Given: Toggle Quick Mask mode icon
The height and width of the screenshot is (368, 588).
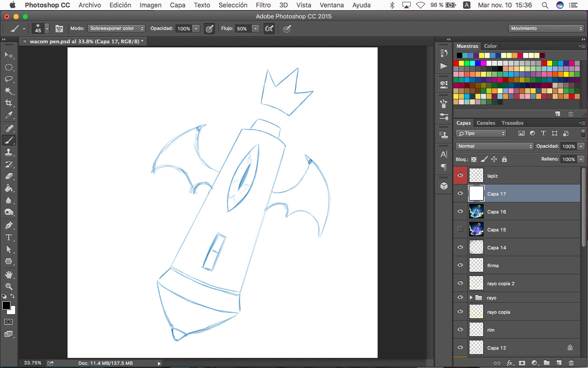Looking at the screenshot, I should [9, 322].
